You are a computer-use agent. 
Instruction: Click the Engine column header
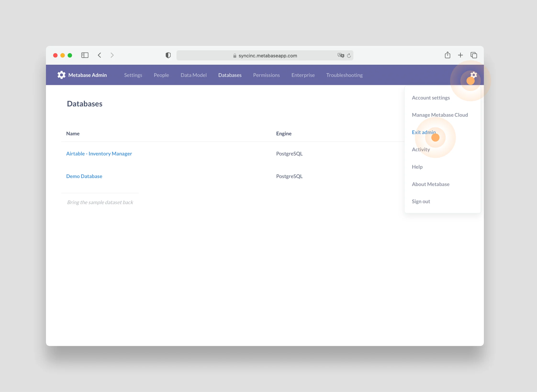(x=284, y=134)
